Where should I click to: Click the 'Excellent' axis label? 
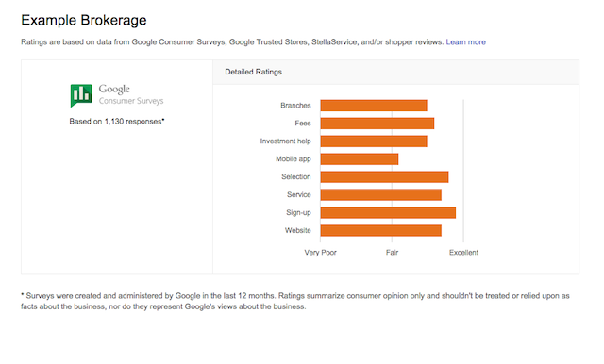click(463, 253)
